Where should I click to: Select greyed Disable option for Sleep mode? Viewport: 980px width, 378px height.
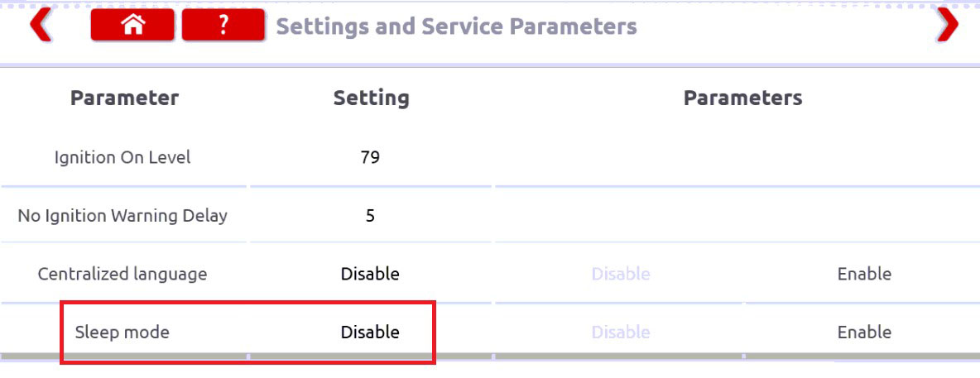coord(621,332)
